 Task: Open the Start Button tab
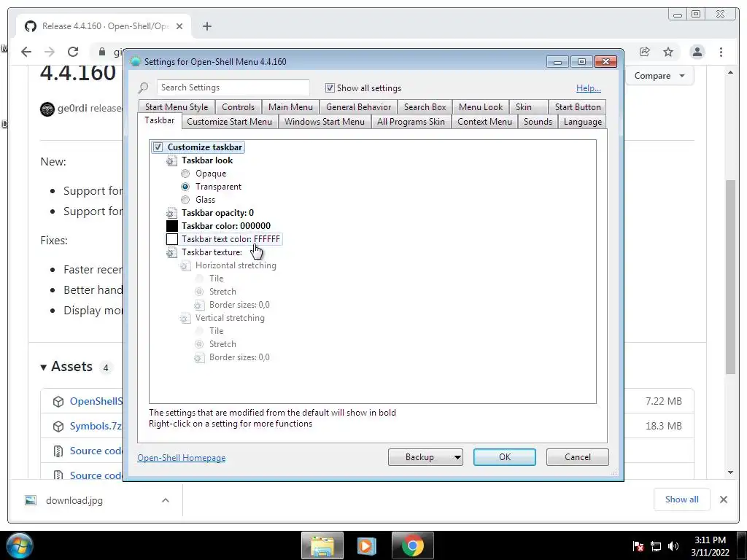(578, 107)
